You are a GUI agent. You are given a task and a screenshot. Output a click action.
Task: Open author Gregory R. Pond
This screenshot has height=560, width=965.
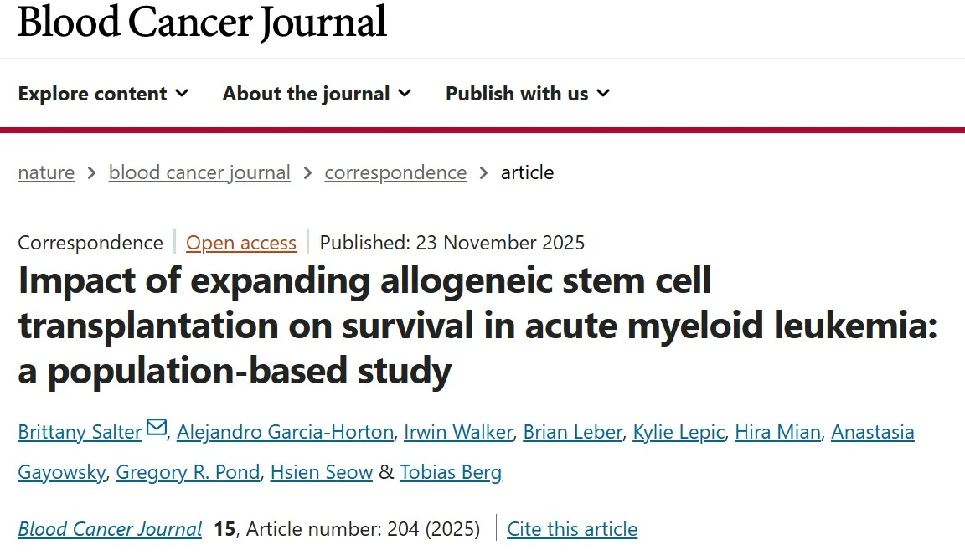188,472
